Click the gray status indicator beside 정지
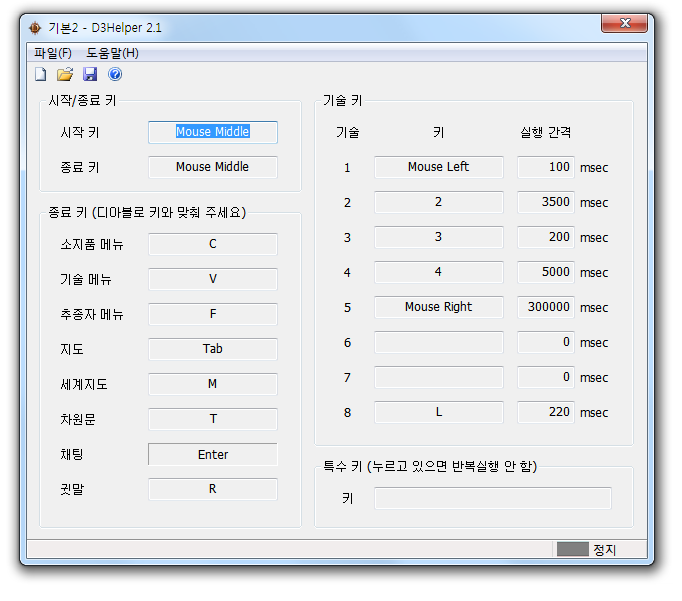This screenshot has width=682, height=601. pos(572,549)
